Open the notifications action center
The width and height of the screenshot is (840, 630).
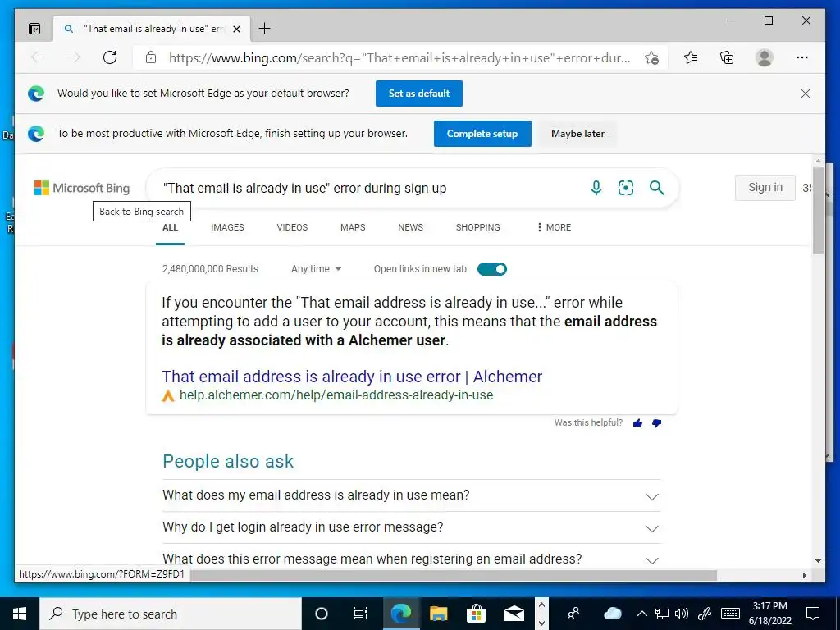(813, 614)
